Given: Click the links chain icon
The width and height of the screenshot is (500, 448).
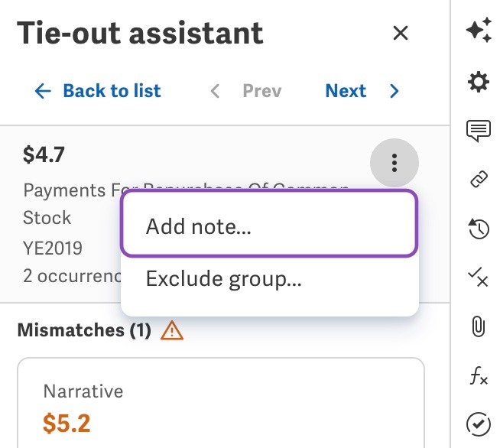Looking at the screenshot, I should 479,179.
